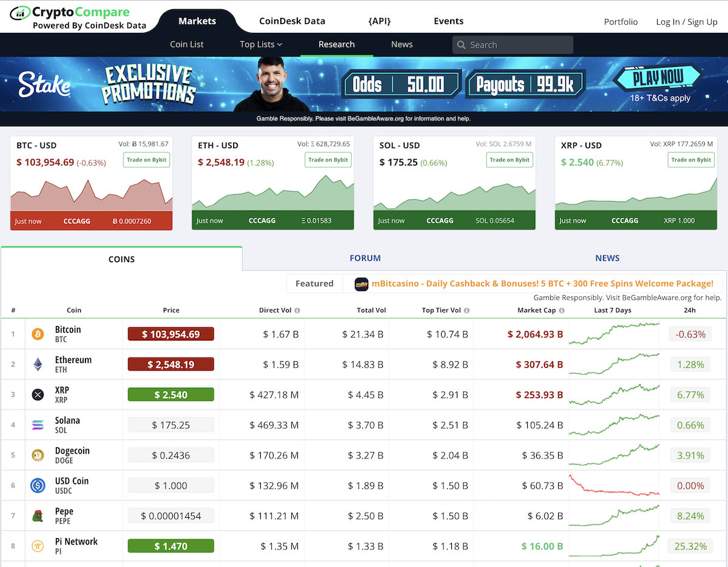Click the Ethereum coin icon

coord(38,364)
